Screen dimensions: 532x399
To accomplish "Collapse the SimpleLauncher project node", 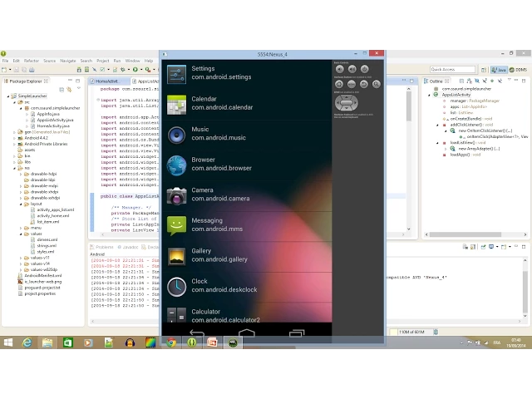I will tap(8, 96).
